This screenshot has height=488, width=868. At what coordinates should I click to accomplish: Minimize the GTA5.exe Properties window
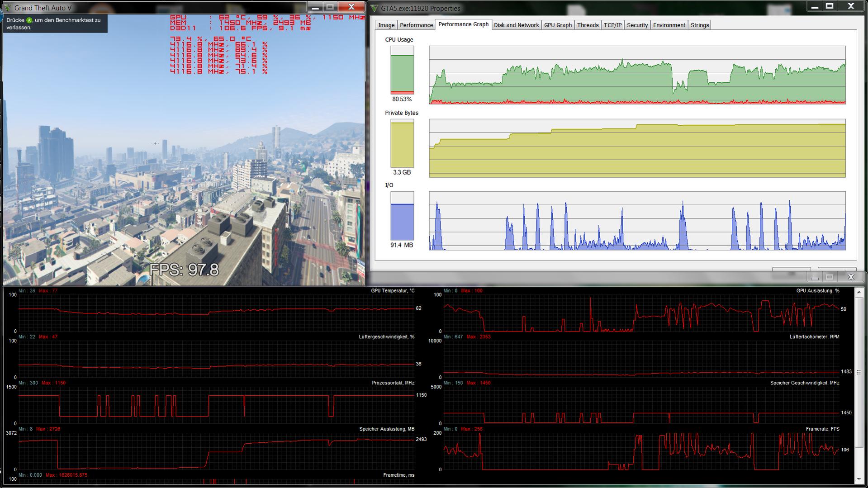pos(815,6)
